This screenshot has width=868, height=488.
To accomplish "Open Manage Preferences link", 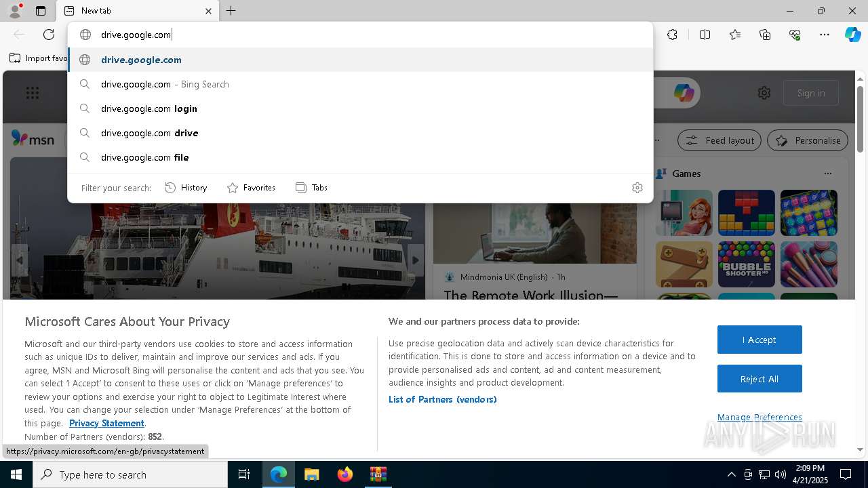I will (759, 417).
